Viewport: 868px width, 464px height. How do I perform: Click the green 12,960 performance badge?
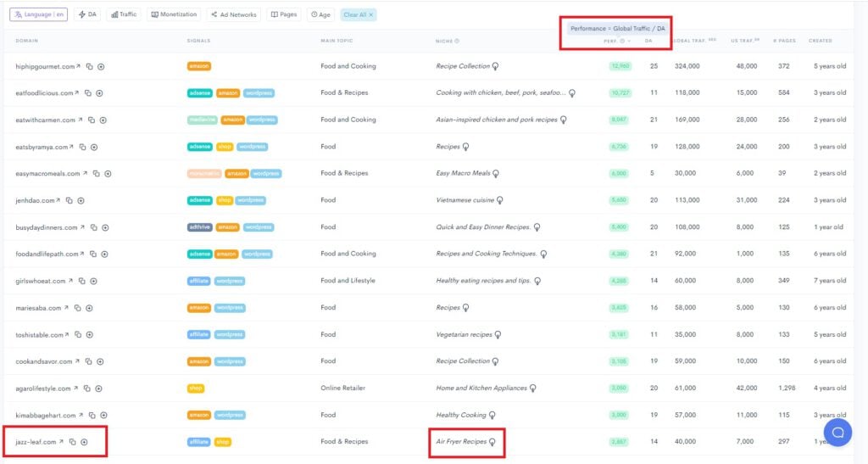(x=620, y=66)
